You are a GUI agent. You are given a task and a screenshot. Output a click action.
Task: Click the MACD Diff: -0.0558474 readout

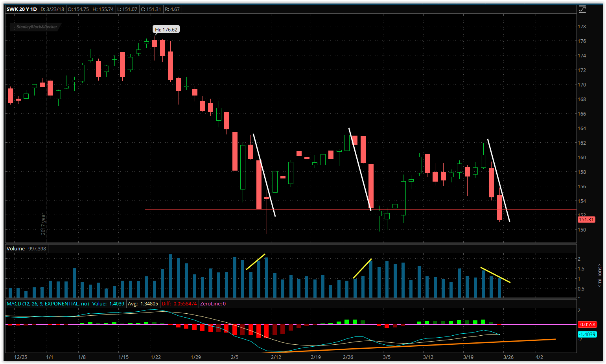[x=179, y=303]
